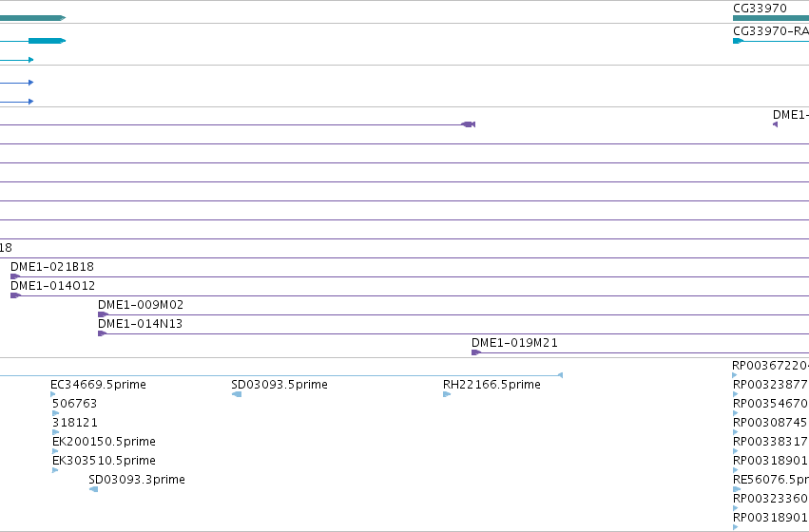Image resolution: width=809 pixels, height=532 pixels.
Task: Select the DME1-014O12 clone arrow glyph
Action: (15, 295)
